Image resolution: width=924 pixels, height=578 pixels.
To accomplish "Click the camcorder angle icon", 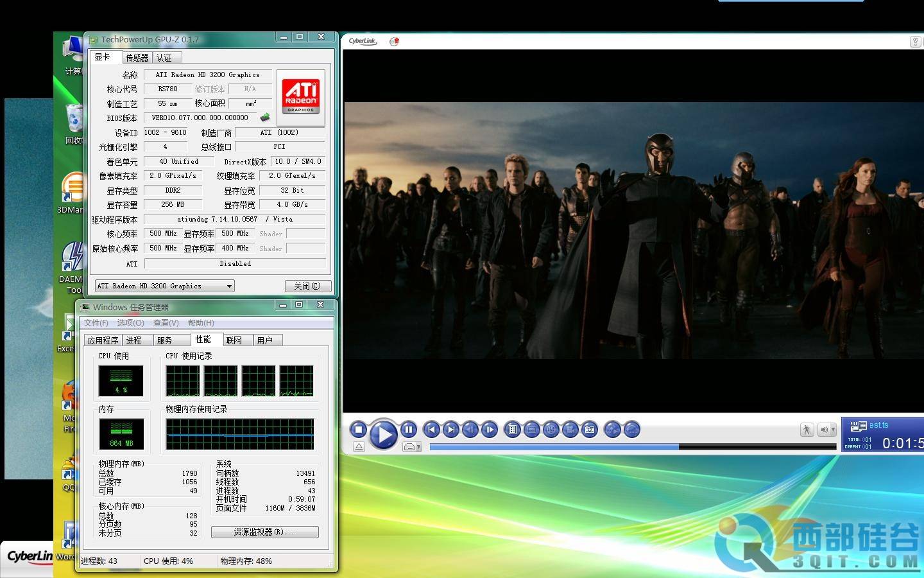I will (570, 430).
